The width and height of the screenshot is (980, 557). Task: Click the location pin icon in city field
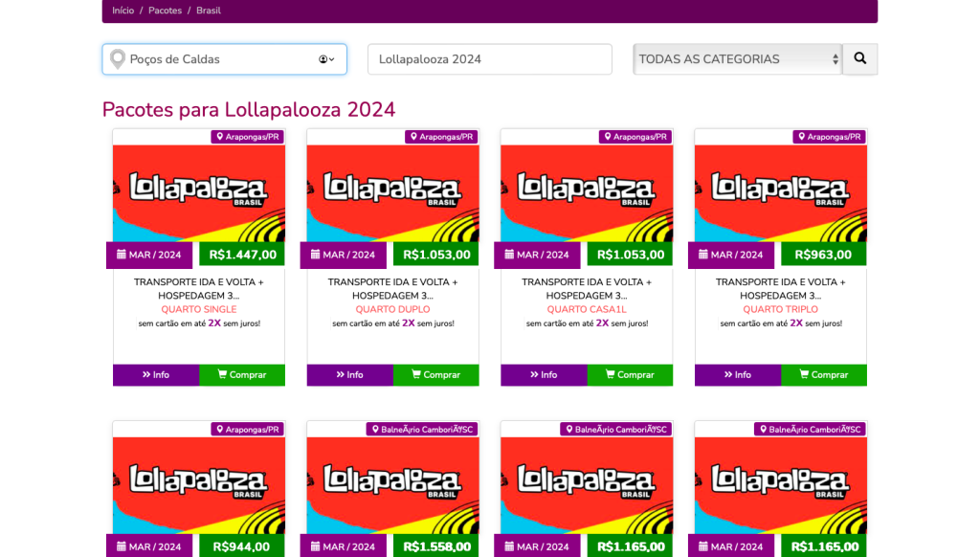(118, 59)
